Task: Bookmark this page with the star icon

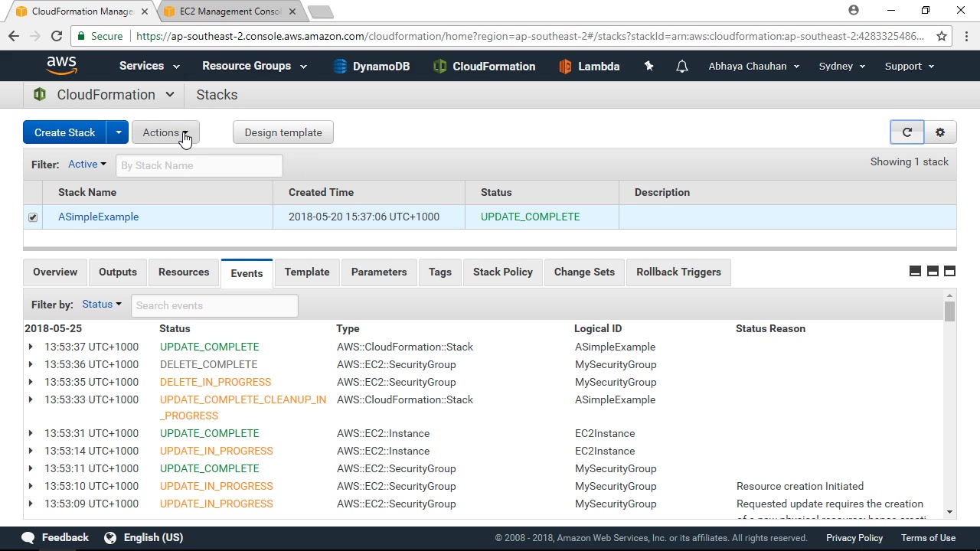Action: pyautogui.click(x=942, y=36)
